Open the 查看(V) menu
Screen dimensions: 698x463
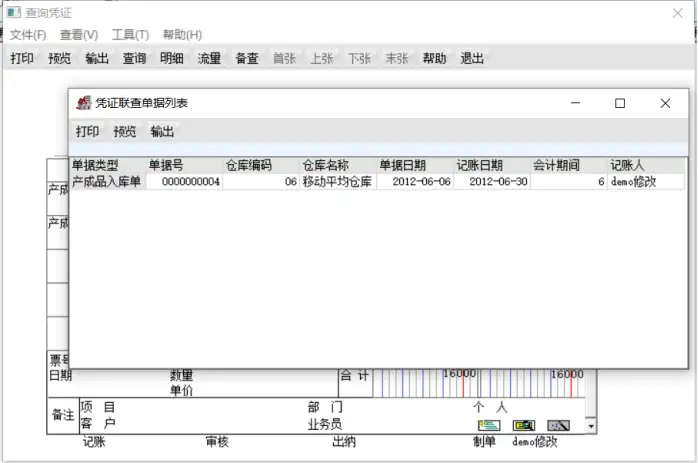click(79, 35)
